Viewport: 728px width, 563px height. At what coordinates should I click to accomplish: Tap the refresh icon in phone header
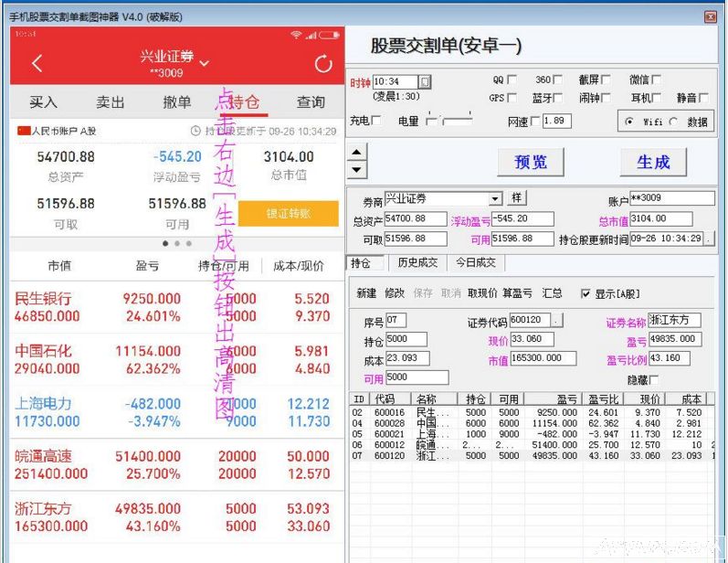click(323, 64)
